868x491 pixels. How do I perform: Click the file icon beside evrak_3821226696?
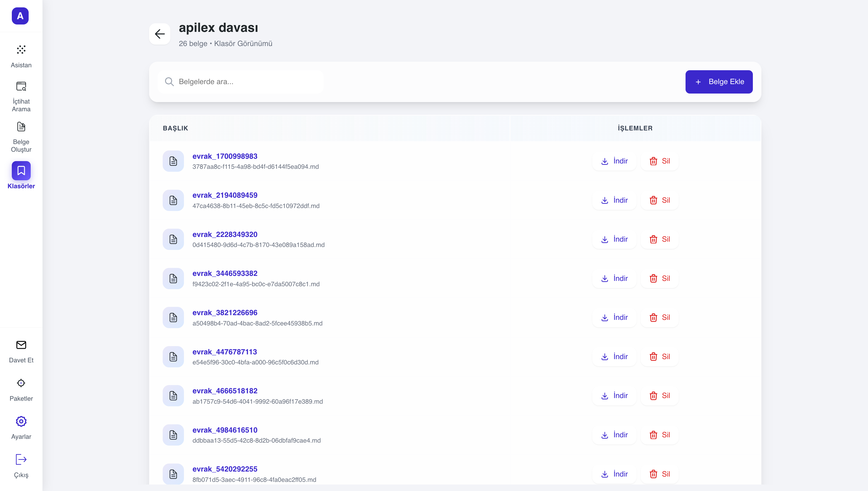click(173, 318)
